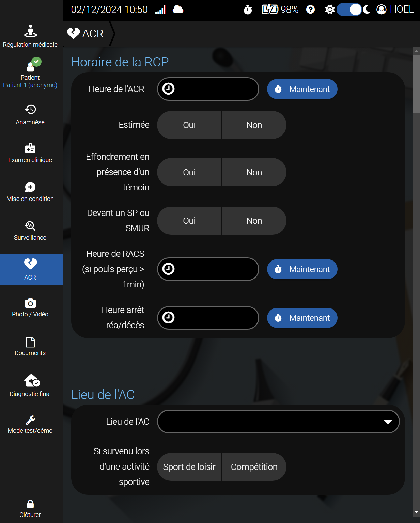The width and height of the screenshot is (420, 523).
Task: Open Mise en condition icon
Action: click(x=30, y=187)
